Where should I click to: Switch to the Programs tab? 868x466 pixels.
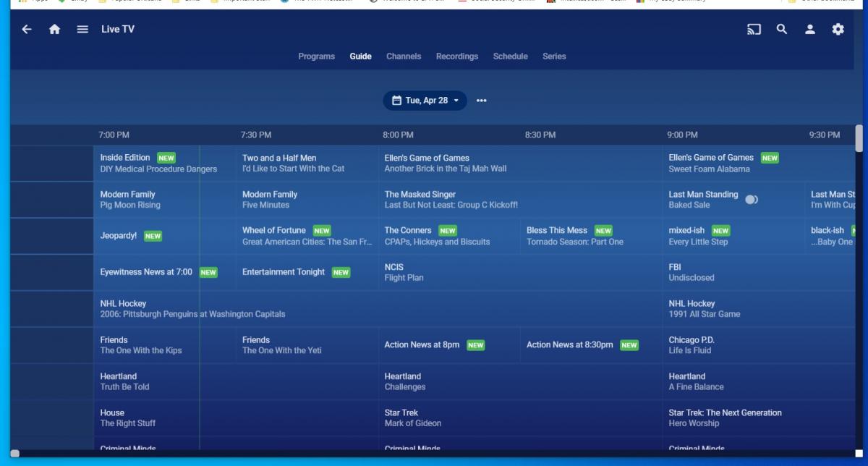317,56
